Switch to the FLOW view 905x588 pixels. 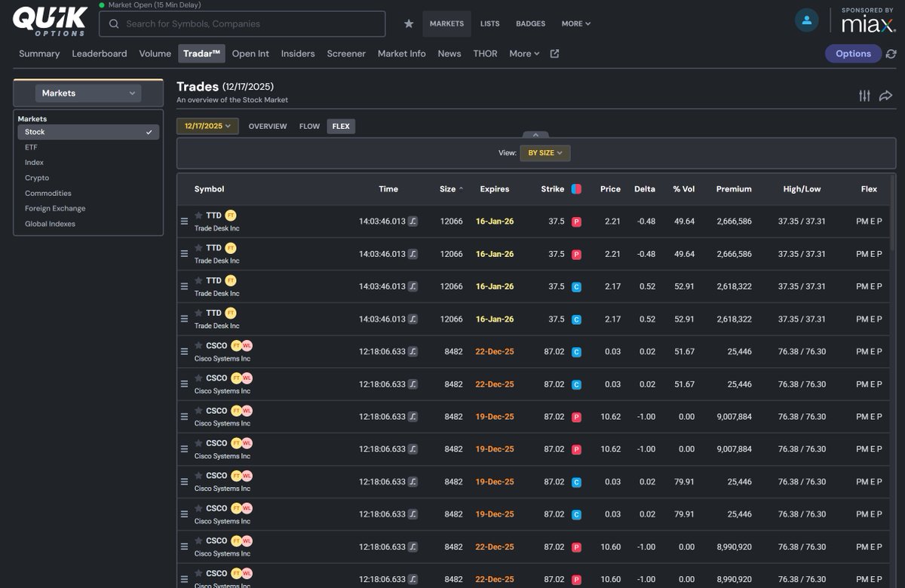[x=309, y=126]
